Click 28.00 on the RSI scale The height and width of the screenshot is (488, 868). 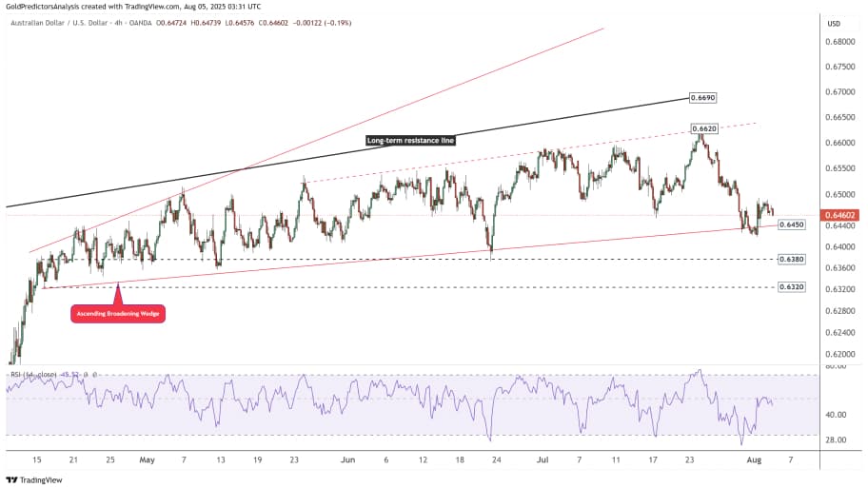(x=837, y=439)
